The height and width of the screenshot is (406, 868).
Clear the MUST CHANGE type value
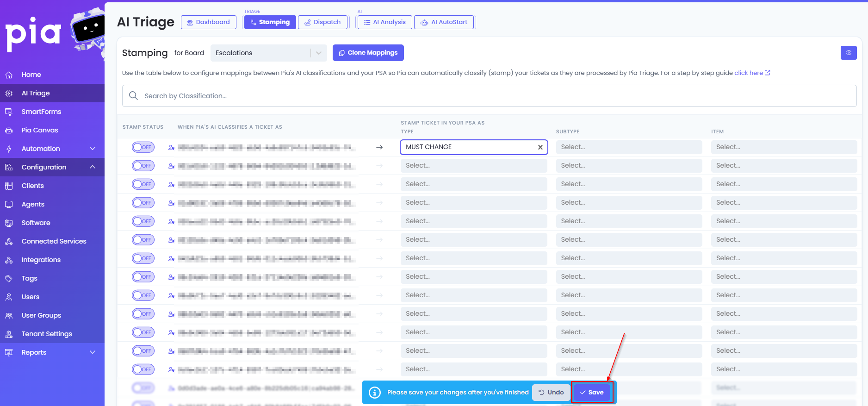pyautogui.click(x=540, y=147)
